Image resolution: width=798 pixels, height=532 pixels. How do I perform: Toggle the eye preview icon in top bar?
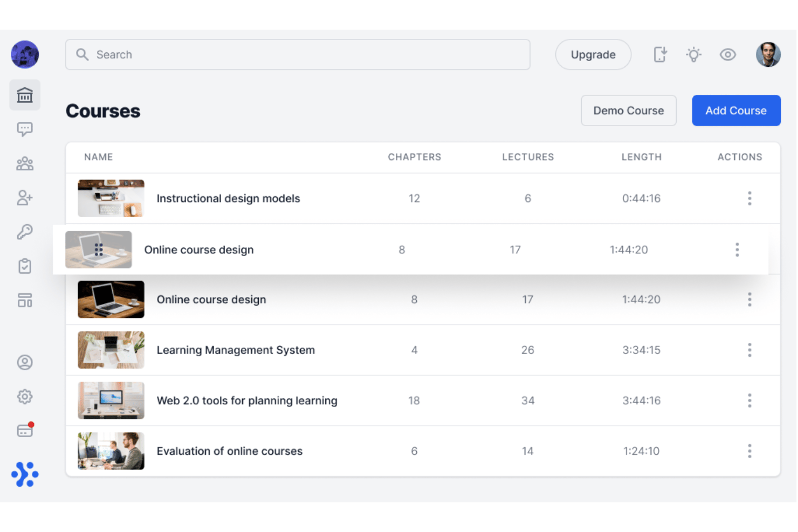coord(728,54)
